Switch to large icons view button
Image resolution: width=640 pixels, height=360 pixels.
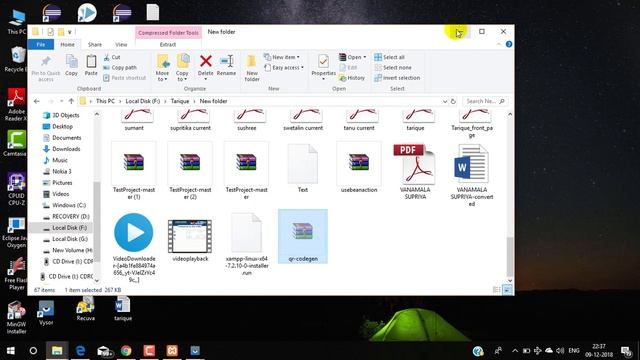click(x=507, y=290)
